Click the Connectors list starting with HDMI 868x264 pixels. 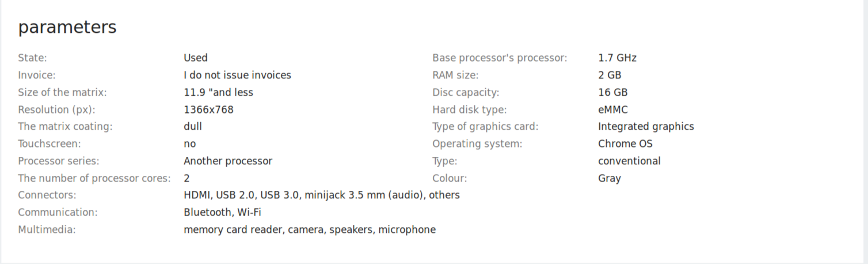321,195
